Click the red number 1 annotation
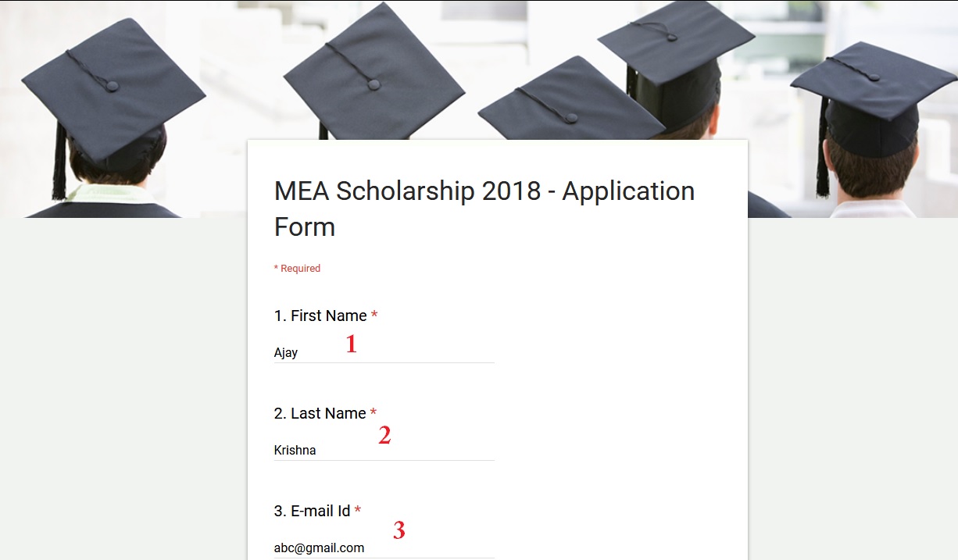 pyautogui.click(x=351, y=344)
